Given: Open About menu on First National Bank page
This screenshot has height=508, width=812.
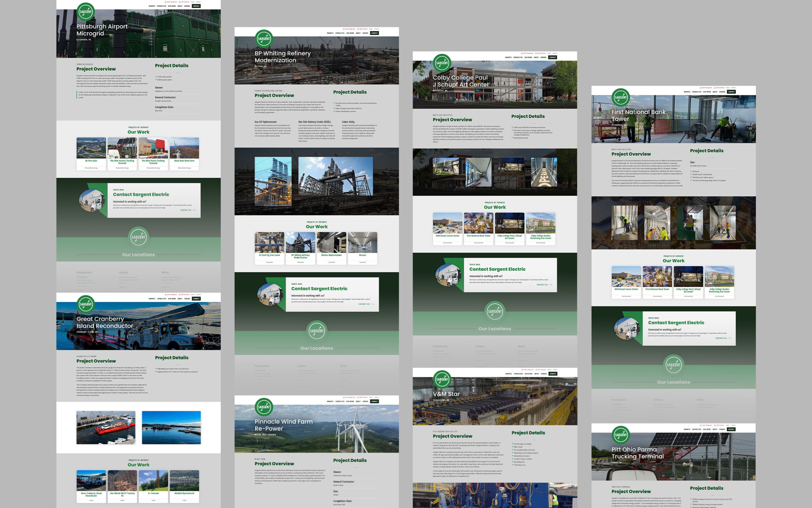Looking at the screenshot, I should pyautogui.click(x=715, y=92).
